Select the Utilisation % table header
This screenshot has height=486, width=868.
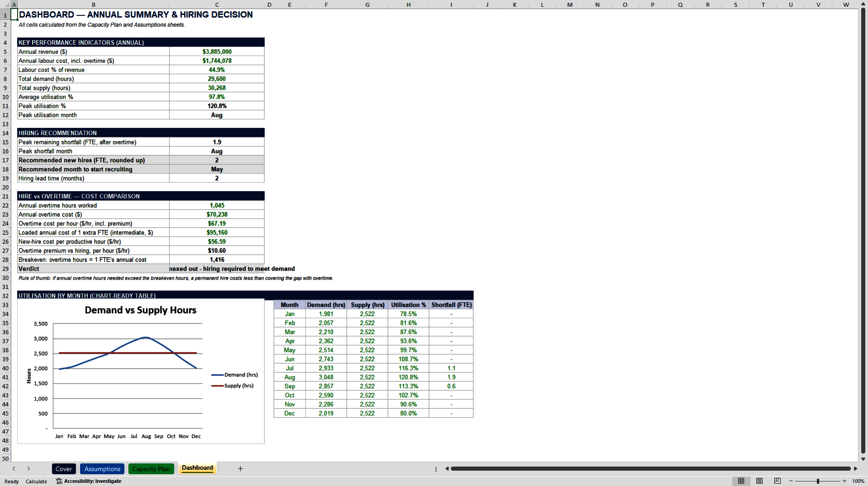coord(408,305)
